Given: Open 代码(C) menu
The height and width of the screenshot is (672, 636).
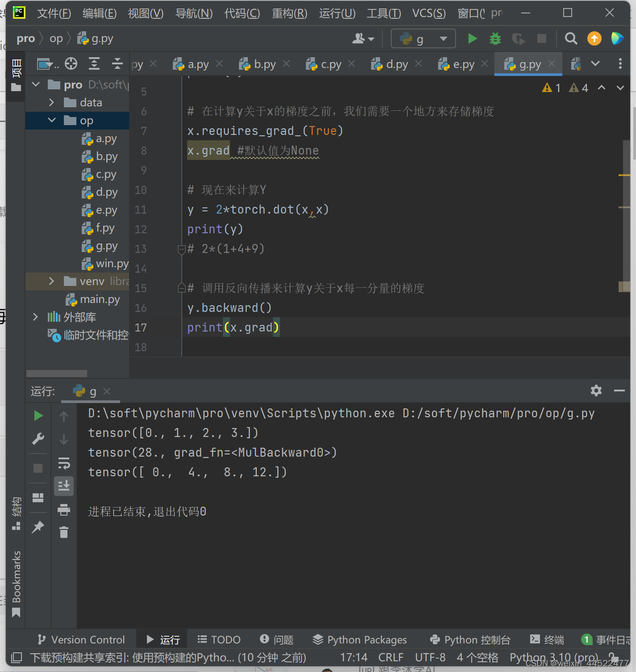Looking at the screenshot, I should coord(242,13).
